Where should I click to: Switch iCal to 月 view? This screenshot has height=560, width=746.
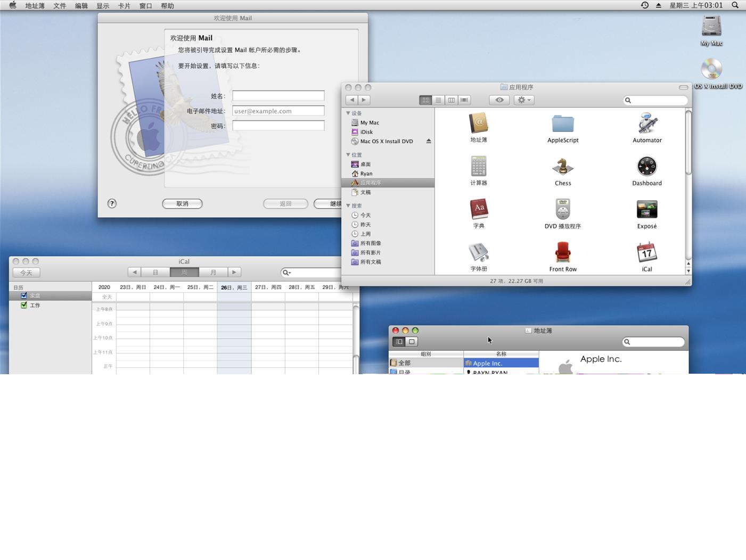pyautogui.click(x=213, y=273)
